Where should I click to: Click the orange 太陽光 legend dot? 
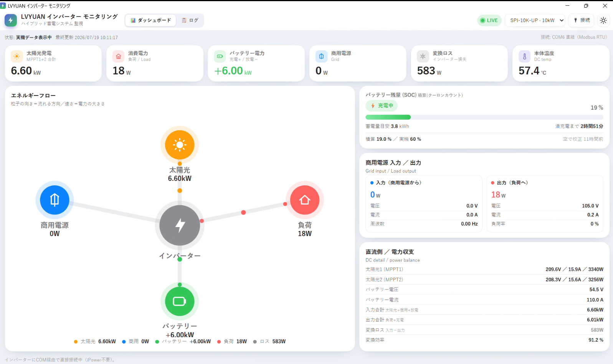[76, 342]
